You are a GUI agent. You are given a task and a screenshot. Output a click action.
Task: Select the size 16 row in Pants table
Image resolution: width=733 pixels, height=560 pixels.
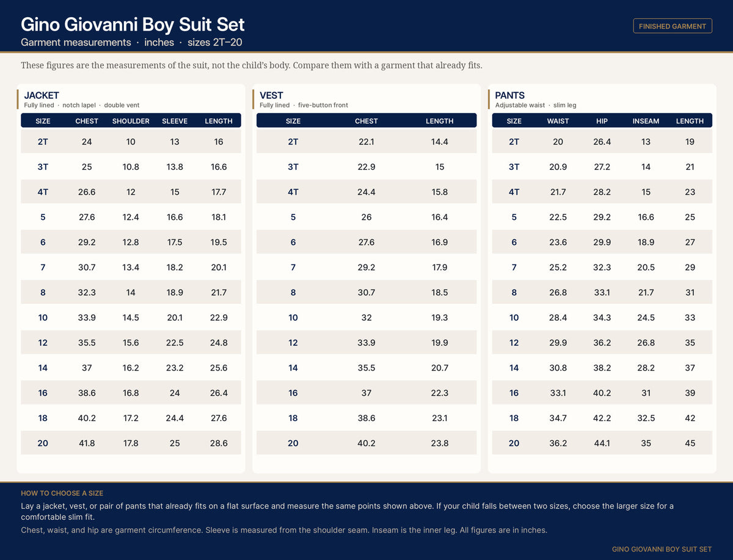(602, 393)
